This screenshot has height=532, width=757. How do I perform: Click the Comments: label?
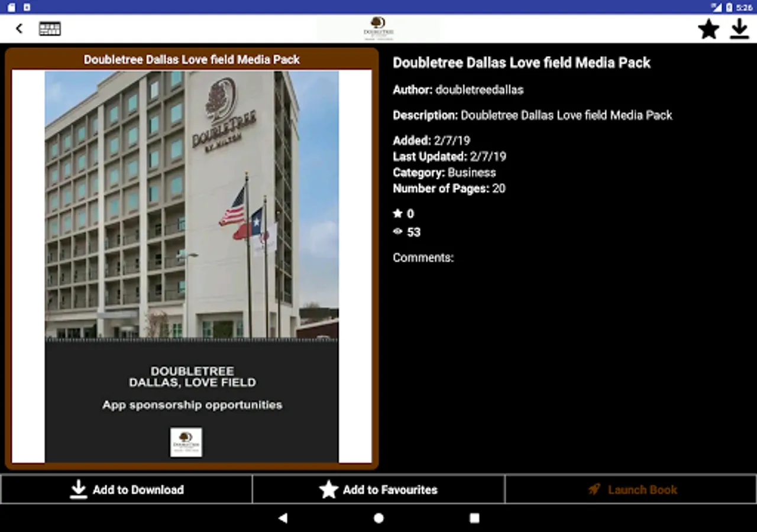(423, 258)
